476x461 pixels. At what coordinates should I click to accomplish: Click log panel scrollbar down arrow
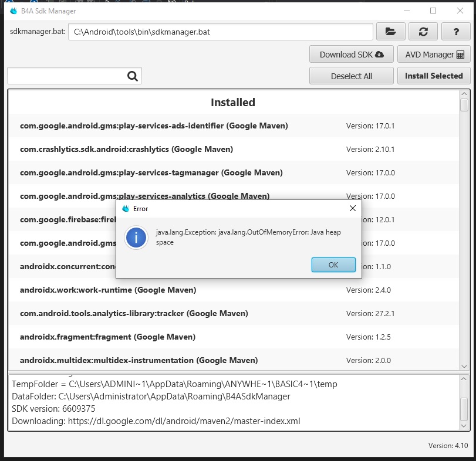click(464, 426)
